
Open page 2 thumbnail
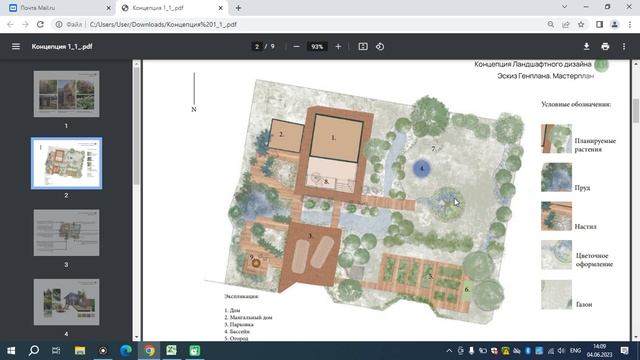[66, 163]
